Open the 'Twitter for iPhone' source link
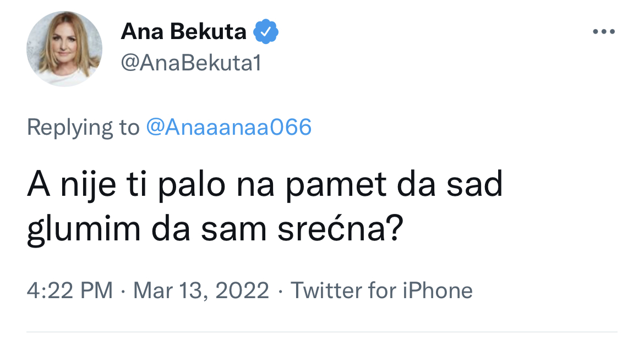 (x=382, y=290)
